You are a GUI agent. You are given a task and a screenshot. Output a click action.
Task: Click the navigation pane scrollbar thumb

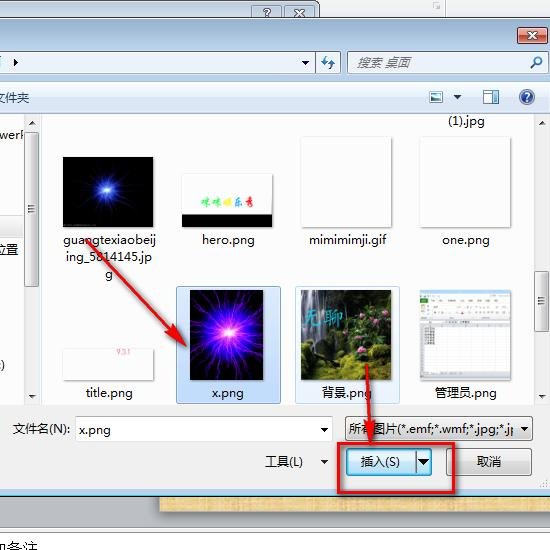(x=32, y=209)
